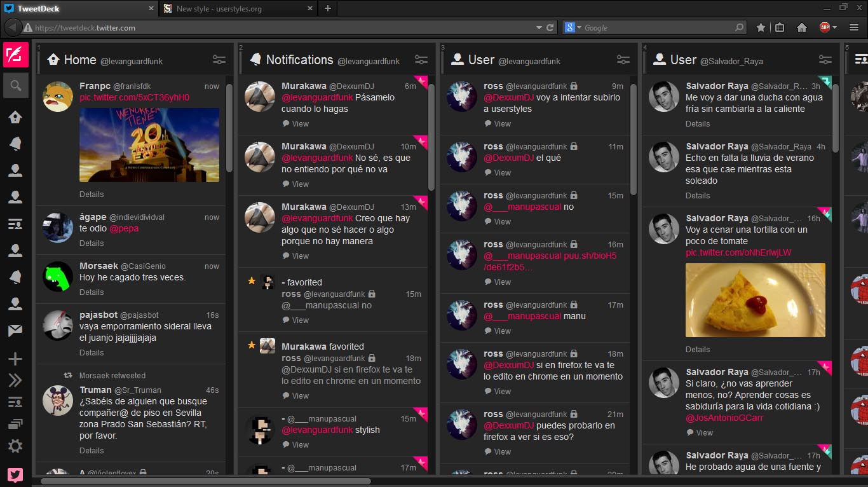Click the mail messages icon in sidebar
The image size is (868, 487).
coord(15,330)
